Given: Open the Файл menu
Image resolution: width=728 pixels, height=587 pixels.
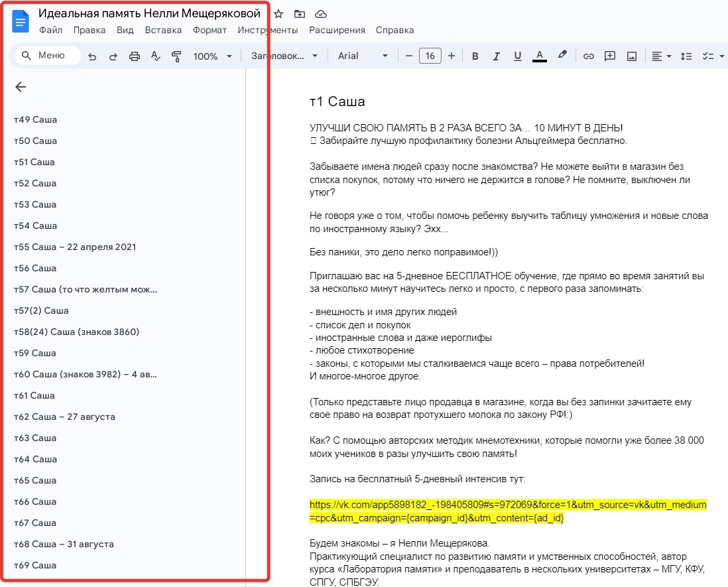Looking at the screenshot, I should click(50, 31).
